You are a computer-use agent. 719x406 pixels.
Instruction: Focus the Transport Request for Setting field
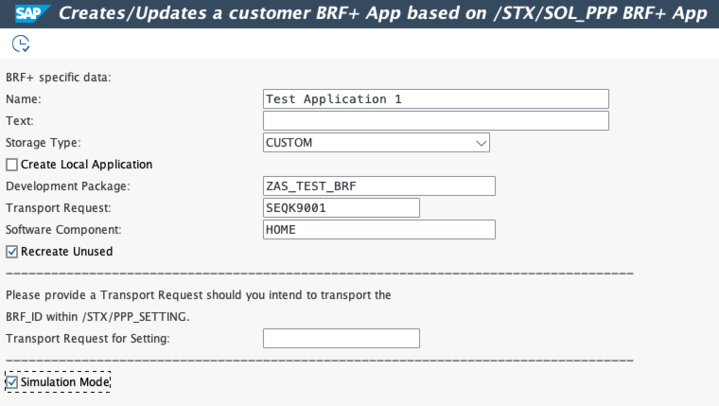pos(340,339)
